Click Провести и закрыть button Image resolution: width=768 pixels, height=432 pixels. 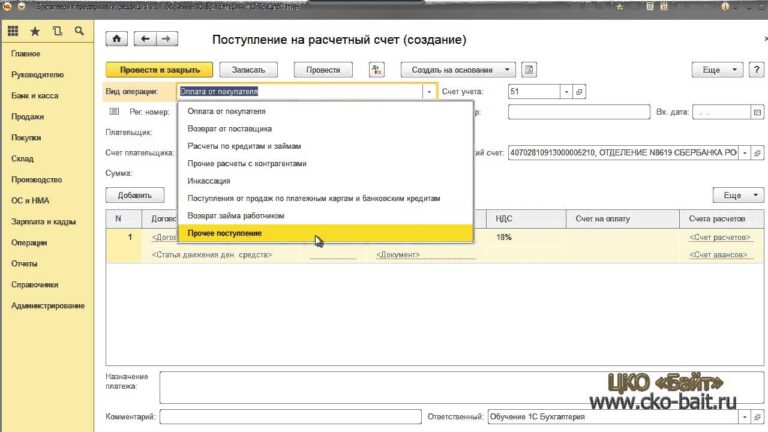160,70
